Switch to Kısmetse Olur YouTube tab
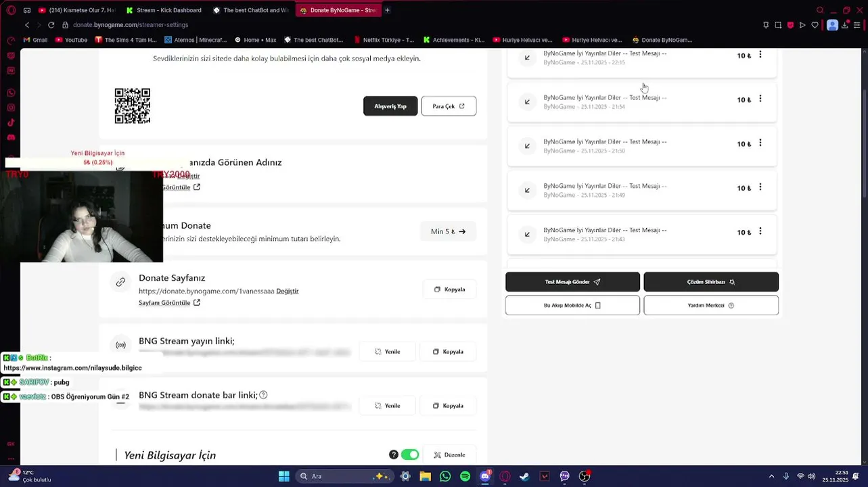 [x=77, y=10]
